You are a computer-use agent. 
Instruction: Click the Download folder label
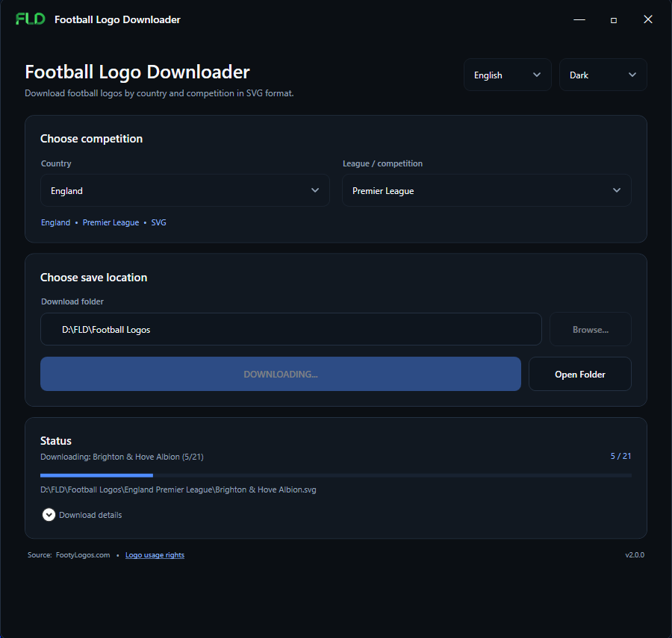pos(72,301)
